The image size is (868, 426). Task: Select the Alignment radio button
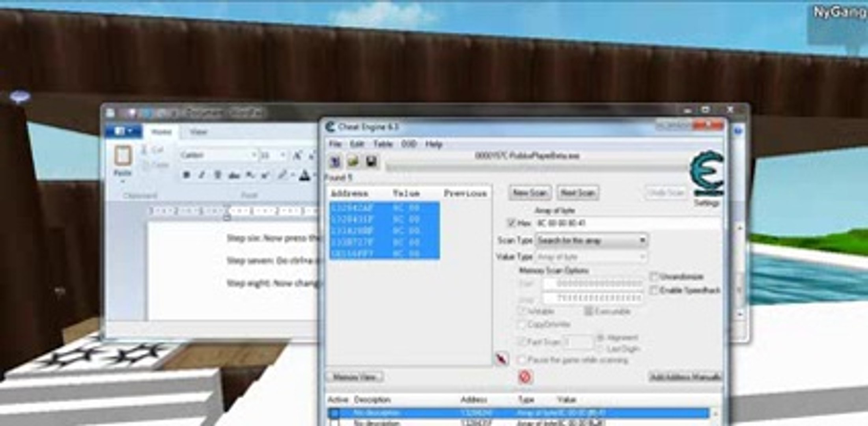[x=600, y=338]
